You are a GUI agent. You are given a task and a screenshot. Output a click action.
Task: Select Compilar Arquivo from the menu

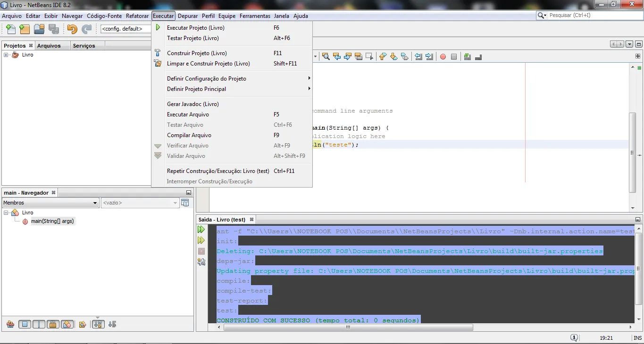(189, 135)
